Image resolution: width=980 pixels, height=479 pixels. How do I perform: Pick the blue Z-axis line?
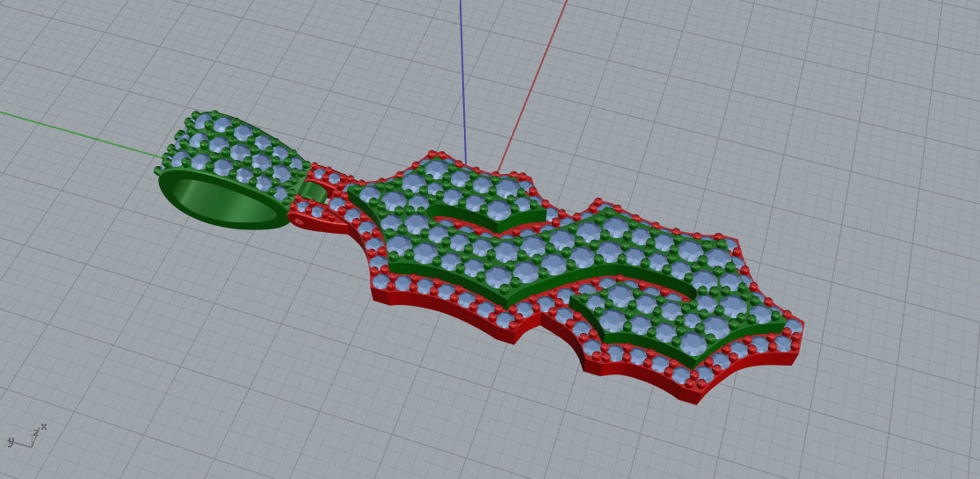click(462, 81)
